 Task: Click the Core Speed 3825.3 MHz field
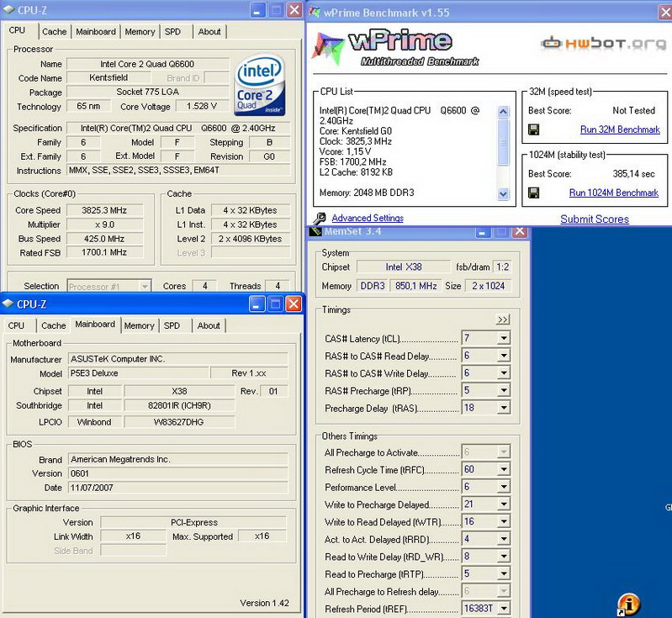tap(104, 210)
